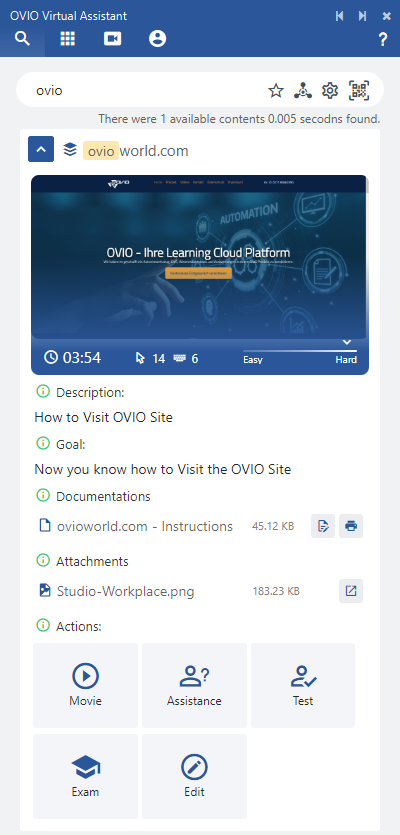
Task: Open the network graph icon in search bar
Action: [x=303, y=91]
